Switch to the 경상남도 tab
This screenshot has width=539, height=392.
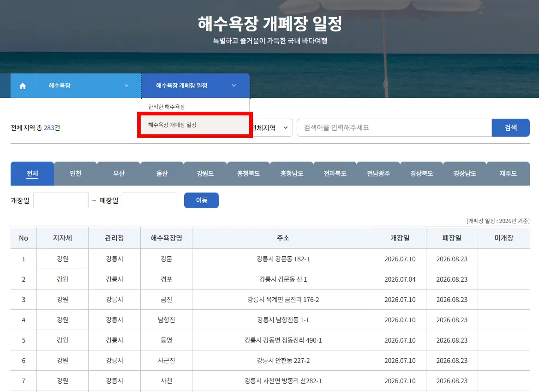tap(465, 174)
